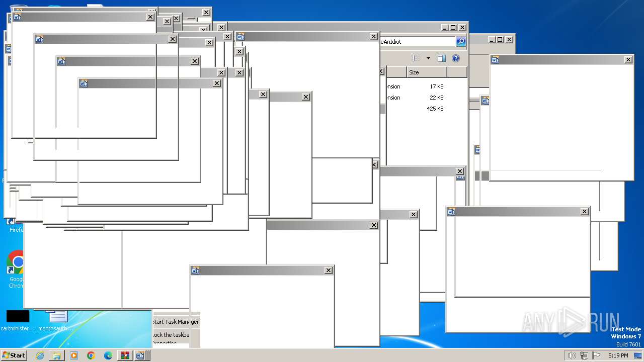Maximize the gray window behind the Explorer window
The image size is (644, 362).
[500, 39]
